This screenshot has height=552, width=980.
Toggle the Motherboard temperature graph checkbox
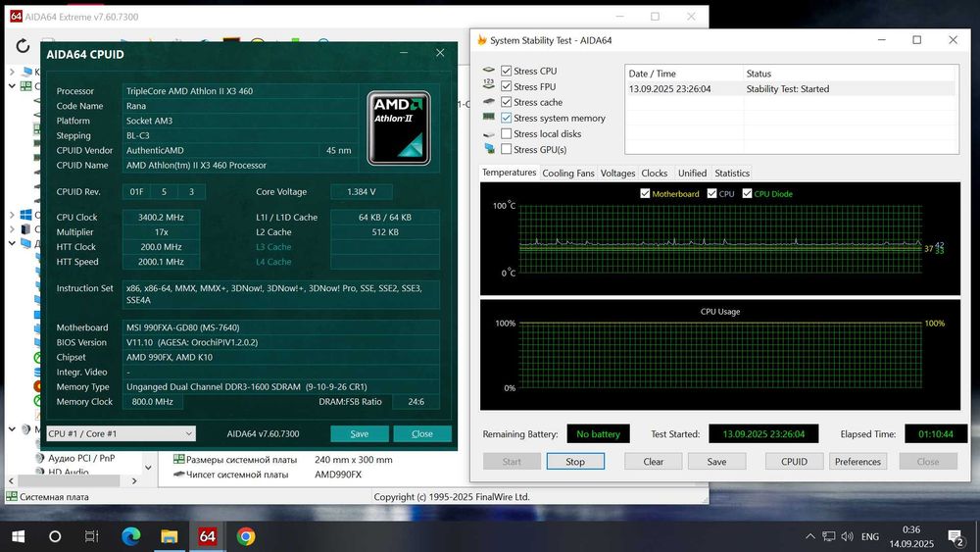(x=645, y=193)
